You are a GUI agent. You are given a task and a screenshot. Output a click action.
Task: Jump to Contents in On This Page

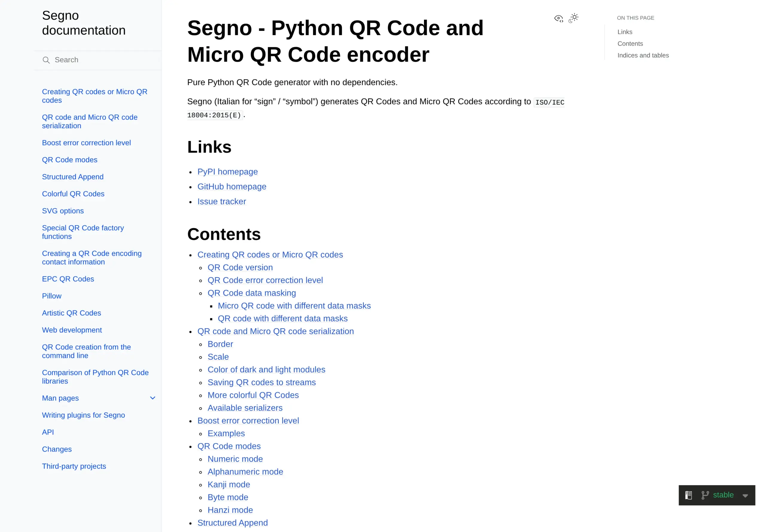coord(630,44)
